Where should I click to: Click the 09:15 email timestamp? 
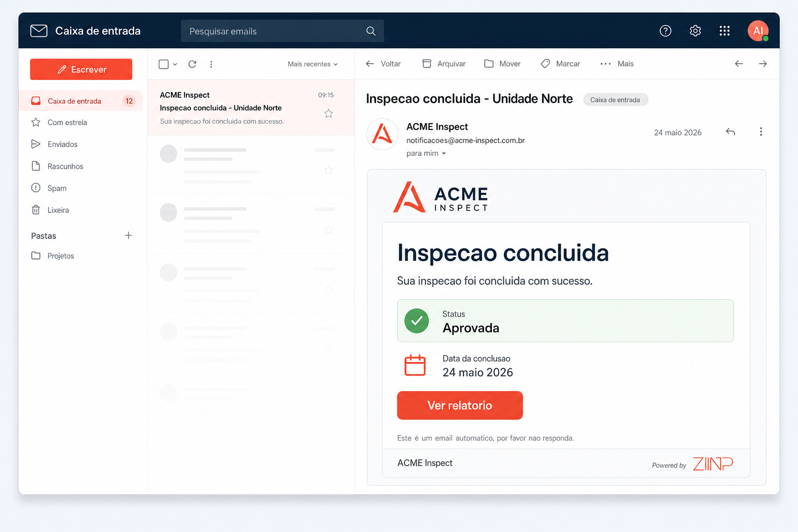[326, 95]
